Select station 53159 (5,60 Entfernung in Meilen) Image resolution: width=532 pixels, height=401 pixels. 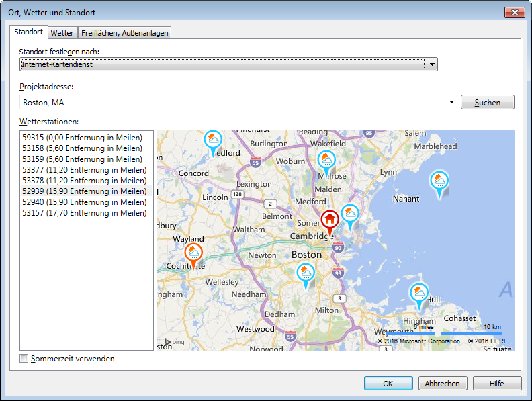click(x=87, y=159)
